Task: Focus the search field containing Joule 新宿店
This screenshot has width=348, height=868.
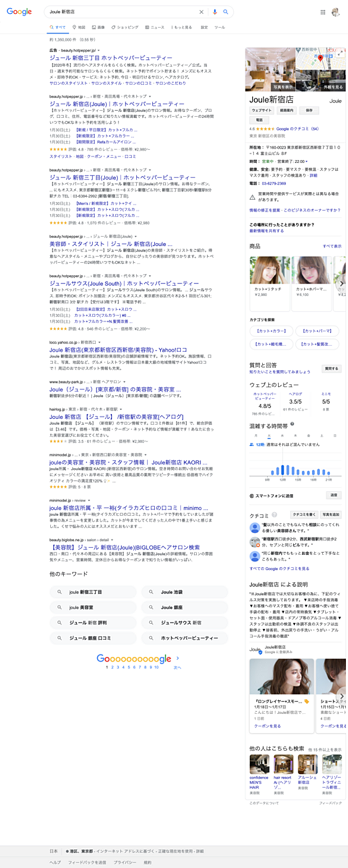Action: click(x=122, y=12)
